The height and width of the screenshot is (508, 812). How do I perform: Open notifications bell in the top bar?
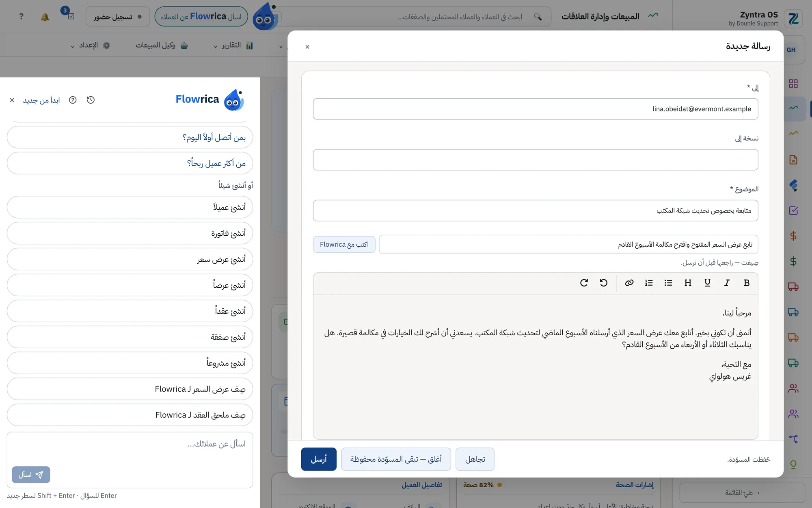(x=45, y=17)
